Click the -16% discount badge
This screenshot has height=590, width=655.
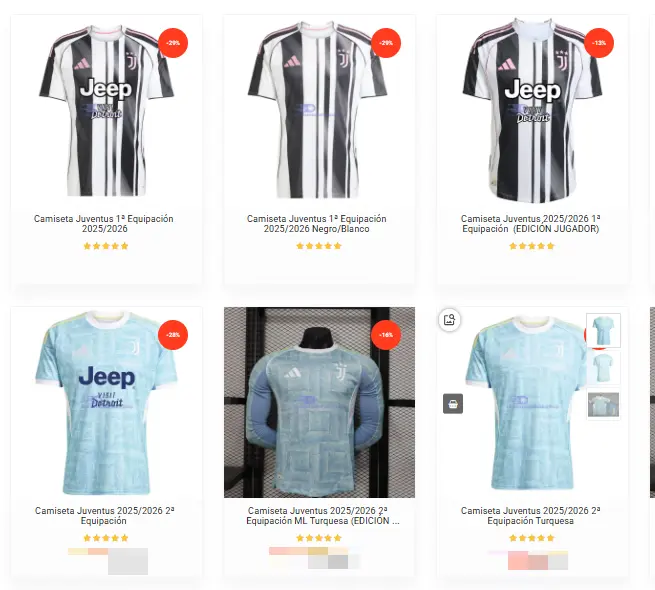coord(386,335)
